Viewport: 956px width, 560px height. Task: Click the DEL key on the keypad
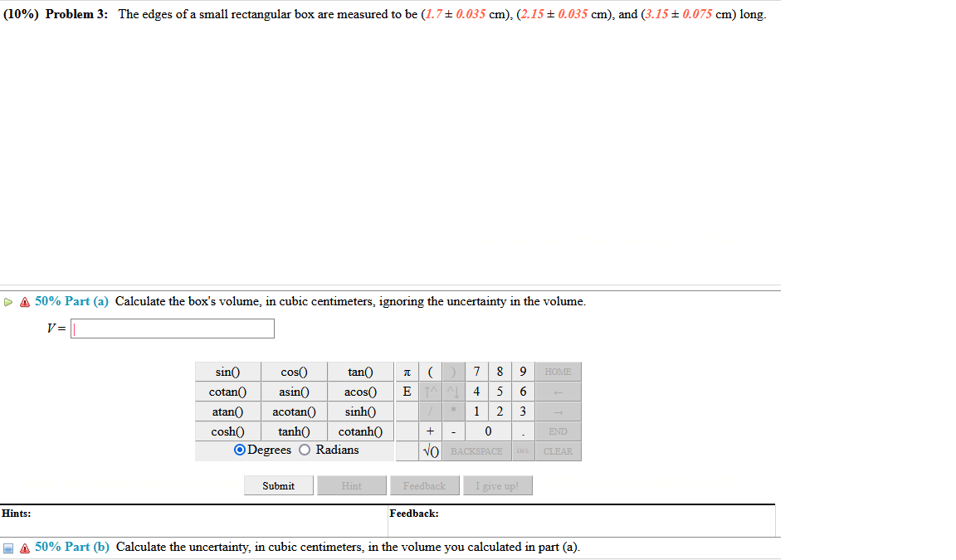click(521, 450)
